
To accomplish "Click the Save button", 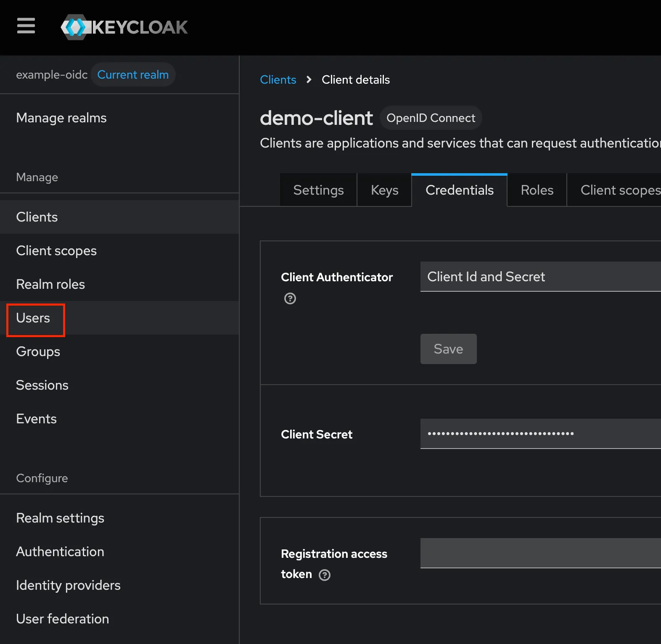I will tap(448, 349).
